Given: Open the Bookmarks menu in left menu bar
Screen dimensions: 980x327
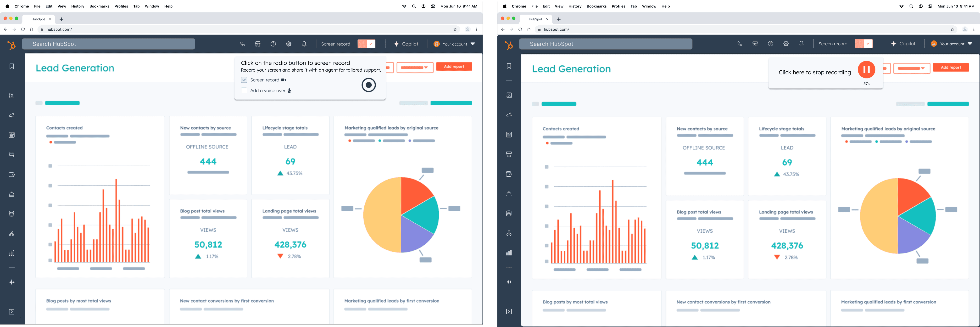Looking at the screenshot, I should coord(99,6).
